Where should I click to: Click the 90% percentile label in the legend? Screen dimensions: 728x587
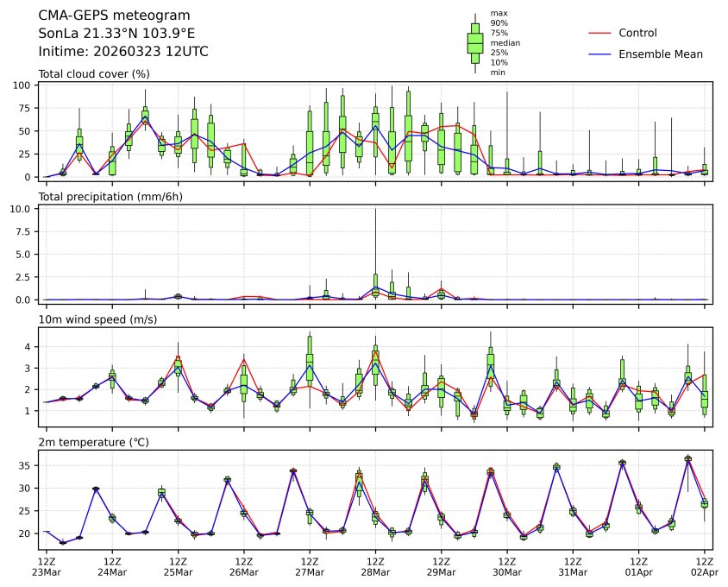click(499, 22)
